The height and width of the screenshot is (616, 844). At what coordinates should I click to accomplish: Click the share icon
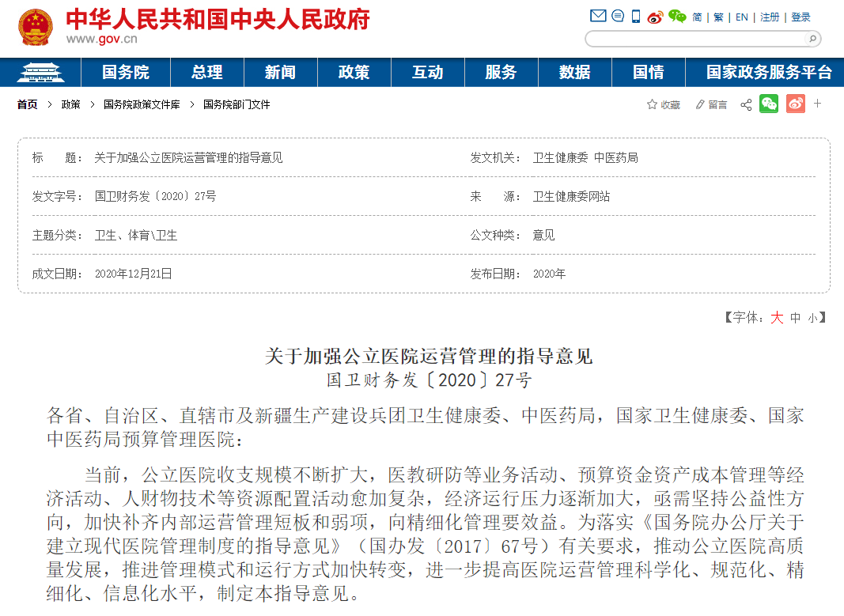(x=746, y=104)
